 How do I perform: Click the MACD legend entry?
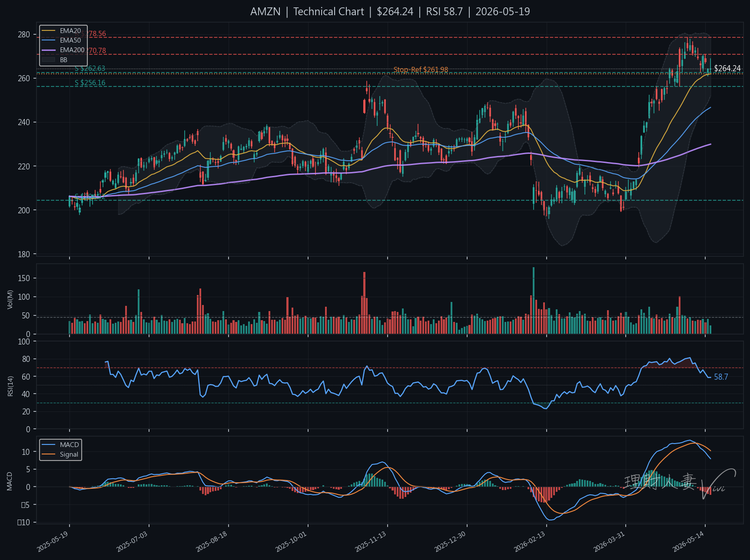[x=60, y=445]
